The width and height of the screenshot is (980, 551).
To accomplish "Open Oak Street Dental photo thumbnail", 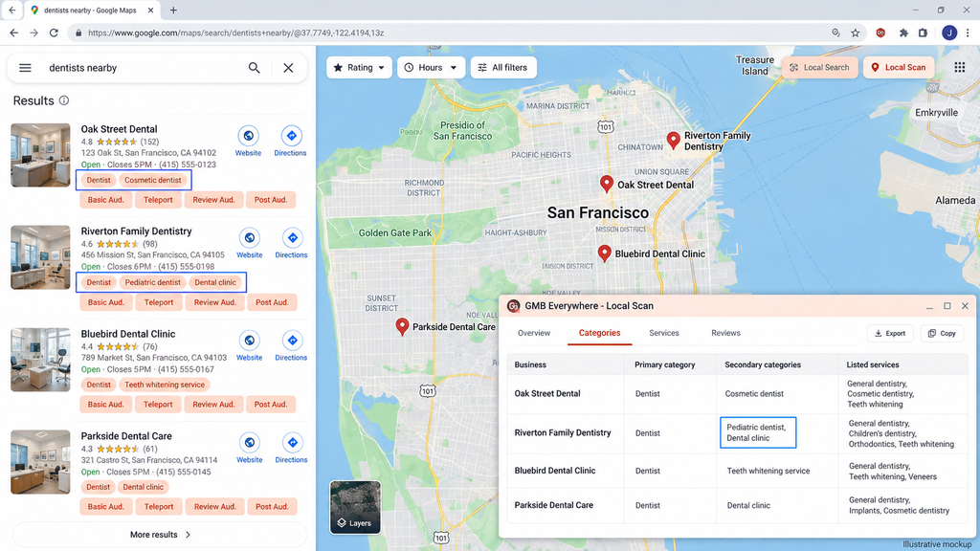I will click(40, 155).
